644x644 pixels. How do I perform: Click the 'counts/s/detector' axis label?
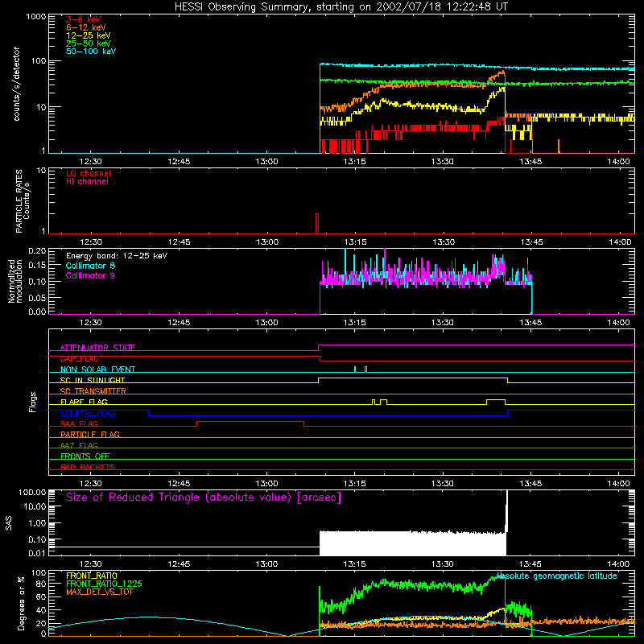[16, 84]
